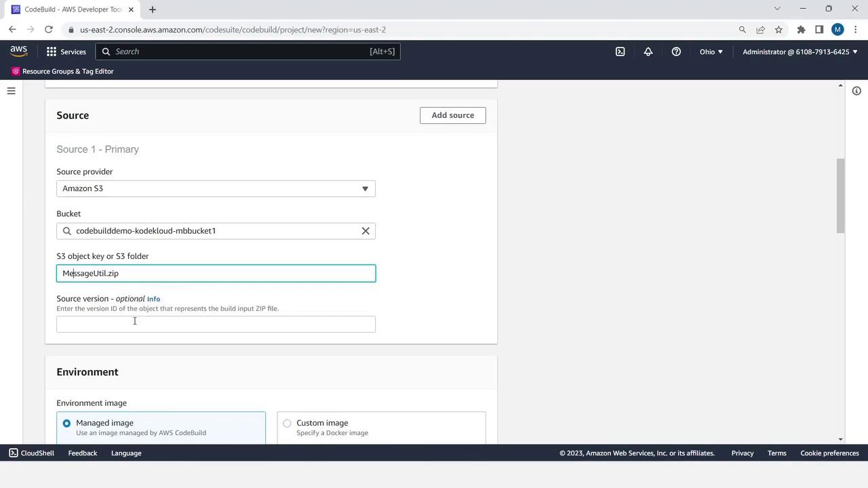Reload the page with refresh icon
The height and width of the screenshot is (488, 868).
coord(49,30)
